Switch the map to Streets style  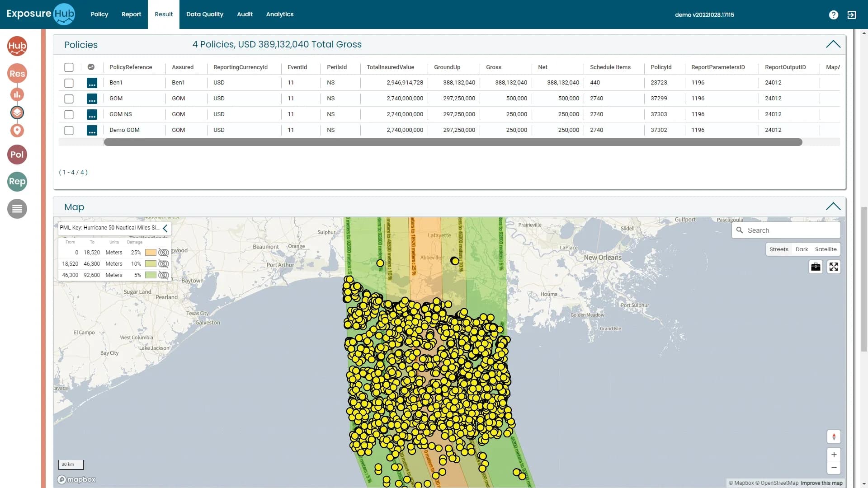pyautogui.click(x=779, y=249)
